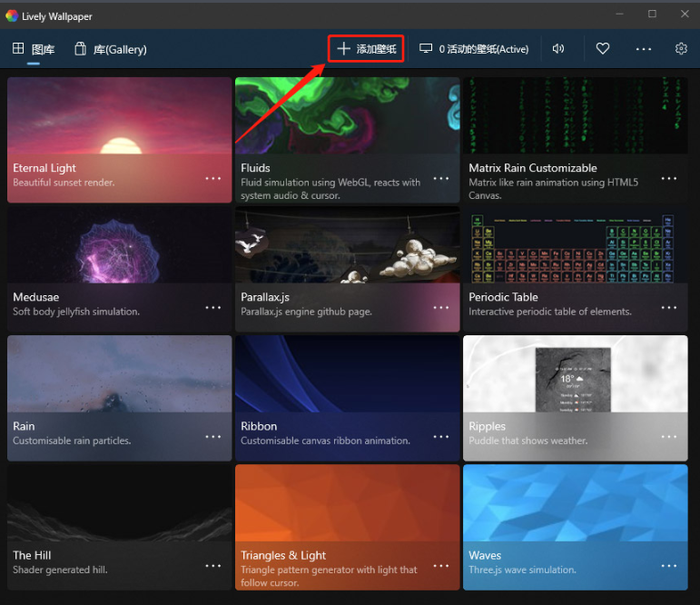Open Rain wallpaper three-dot options
This screenshot has height=605, width=700.
click(213, 436)
